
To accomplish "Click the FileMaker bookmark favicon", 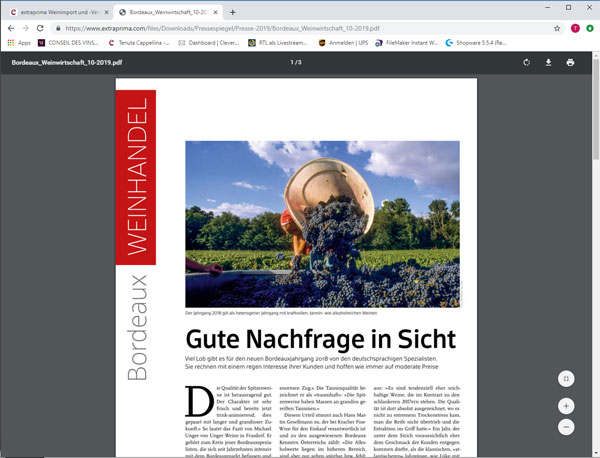I will click(x=379, y=43).
